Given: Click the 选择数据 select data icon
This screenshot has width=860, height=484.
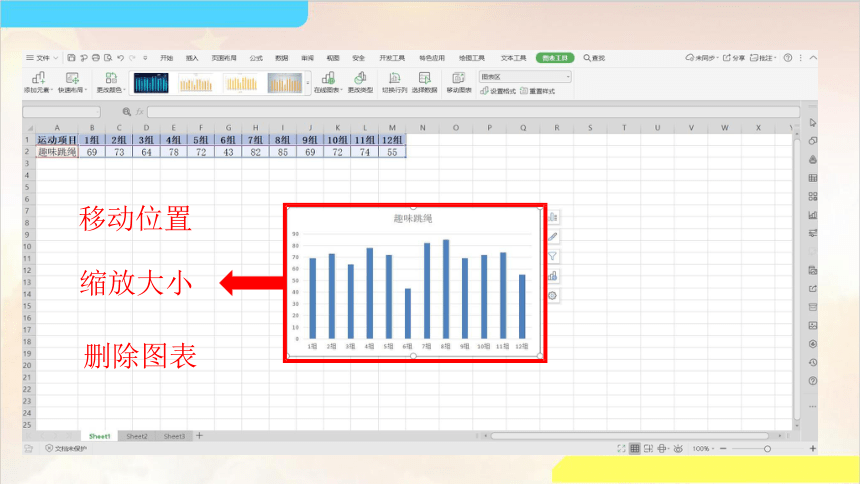Looking at the screenshot, I should pyautogui.click(x=425, y=78).
